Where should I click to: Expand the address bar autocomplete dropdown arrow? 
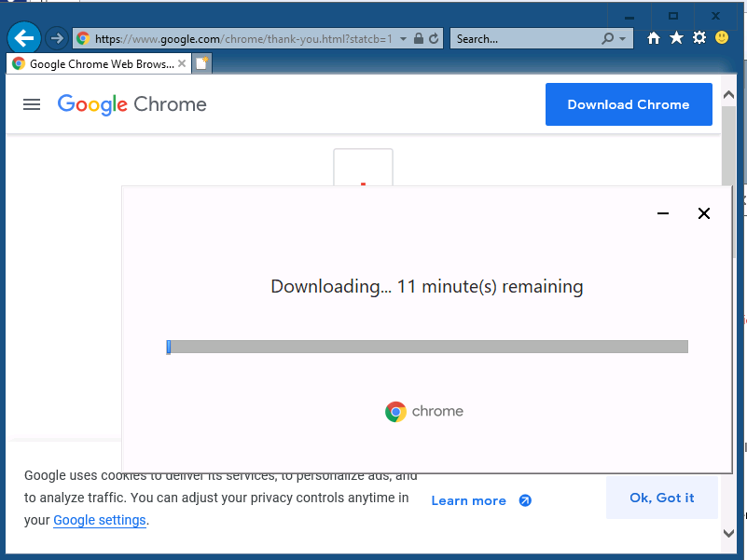click(403, 39)
